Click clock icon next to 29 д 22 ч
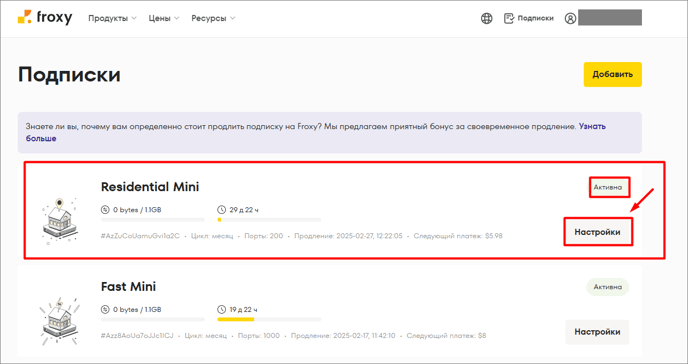 tap(221, 210)
